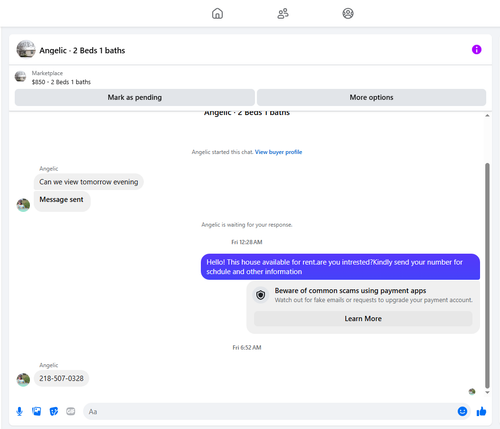500x429 pixels.
Task: Click the microphone voice clip icon
Action: coord(19,411)
